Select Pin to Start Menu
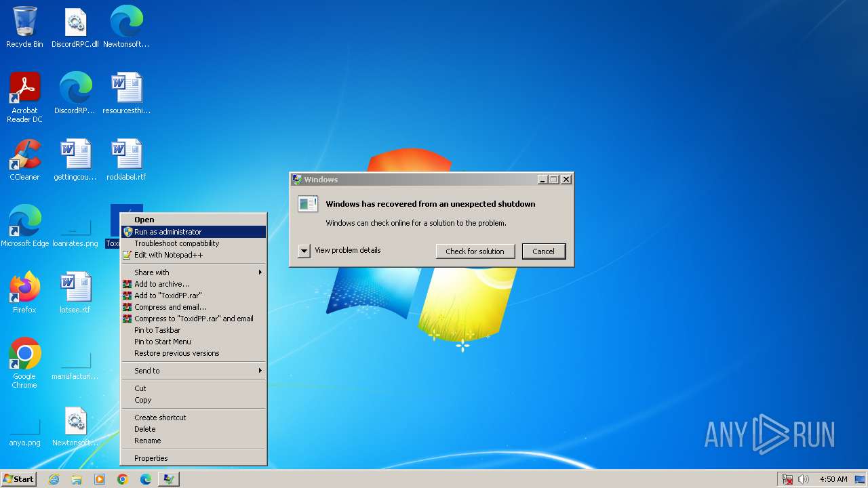Image resolution: width=868 pixels, height=488 pixels. click(x=193, y=342)
